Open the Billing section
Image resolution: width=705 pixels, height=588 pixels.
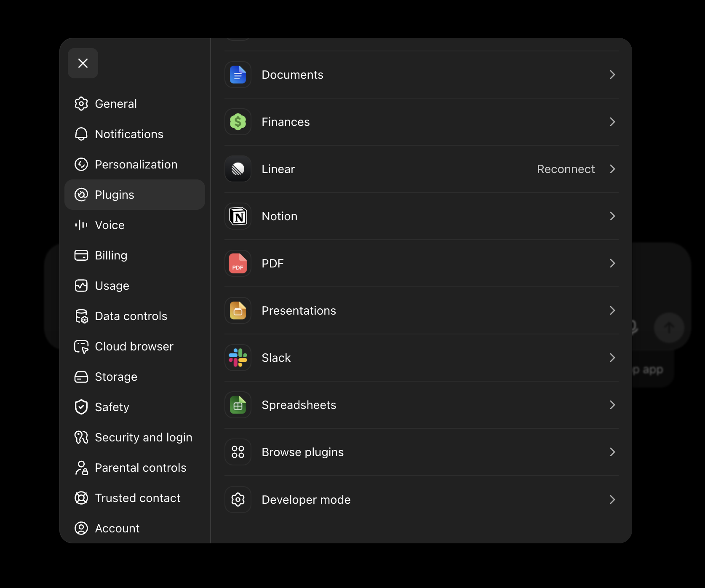pyautogui.click(x=135, y=255)
